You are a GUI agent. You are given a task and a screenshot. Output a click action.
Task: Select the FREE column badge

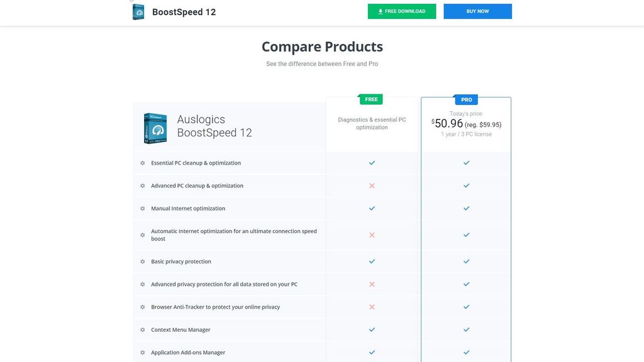point(372,99)
